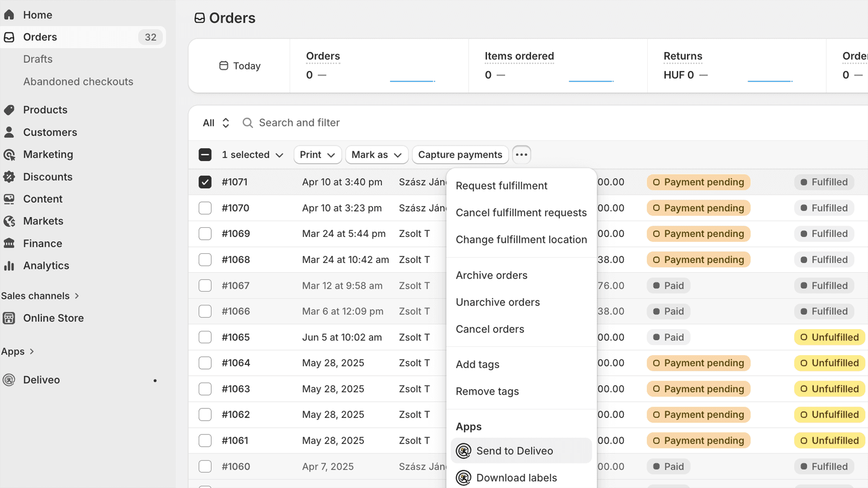The height and width of the screenshot is (488, 868).
Task: Click the Products tag icon
Action: click(9, 110)
